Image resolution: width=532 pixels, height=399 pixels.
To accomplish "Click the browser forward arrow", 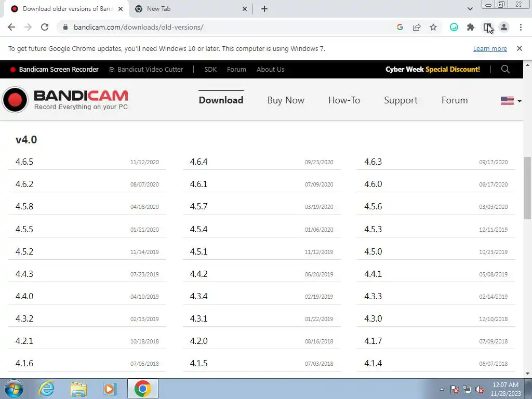I will 28,27.
